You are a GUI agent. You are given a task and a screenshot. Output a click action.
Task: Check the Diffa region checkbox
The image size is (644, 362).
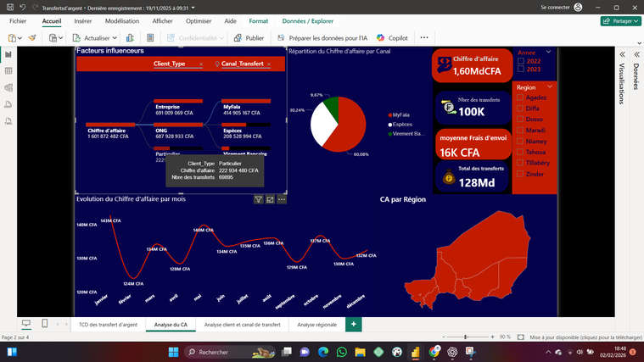pos(520,109)
